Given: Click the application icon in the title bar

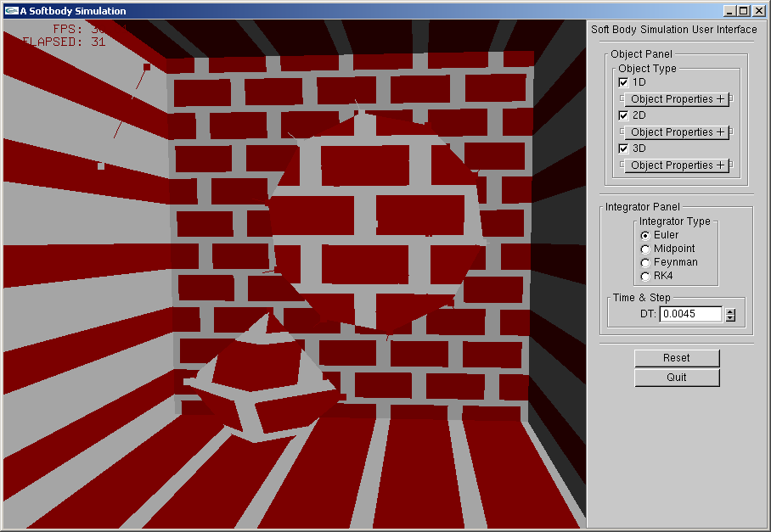Looking at the screenshot, I should pyautogui.click(x=11, y=11).
